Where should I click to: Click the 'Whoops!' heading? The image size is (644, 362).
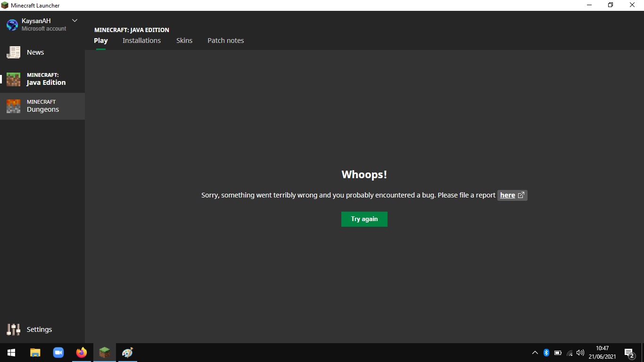coord(364,174)
